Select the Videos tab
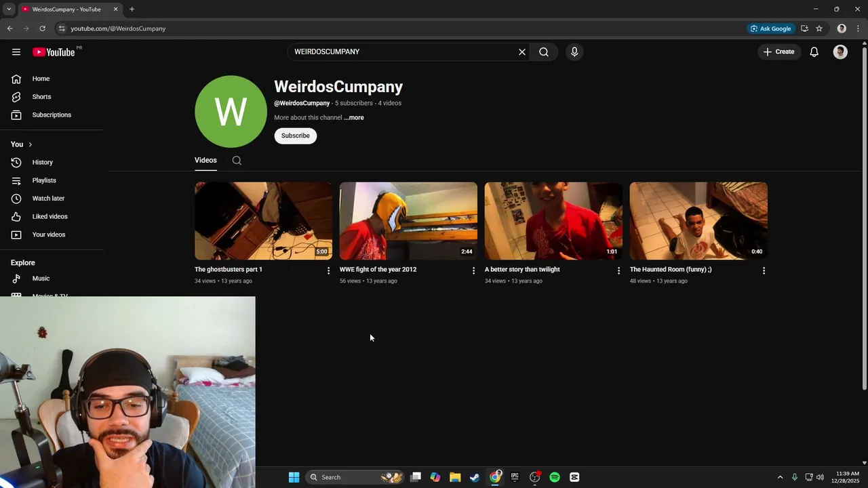 pos(205,161)
